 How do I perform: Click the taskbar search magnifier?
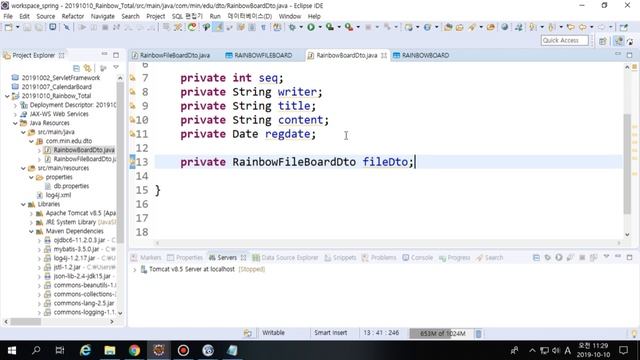pos(36,350)
